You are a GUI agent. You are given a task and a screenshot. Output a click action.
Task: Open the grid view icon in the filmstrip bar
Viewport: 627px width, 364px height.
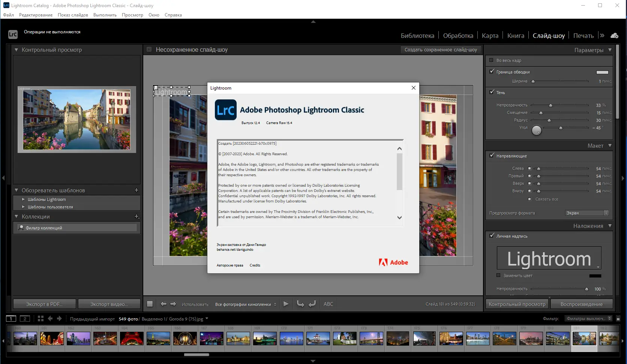40,318
